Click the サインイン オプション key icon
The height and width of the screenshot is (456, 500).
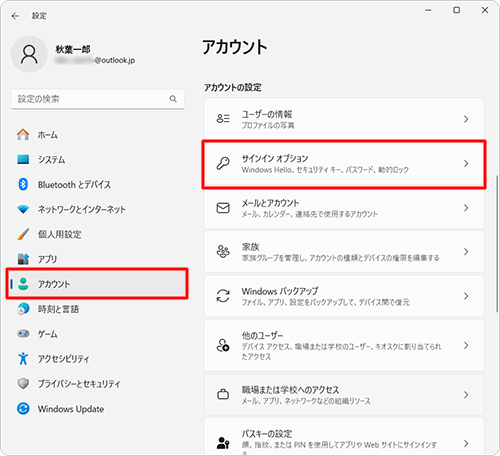click(x=223, y=163)
